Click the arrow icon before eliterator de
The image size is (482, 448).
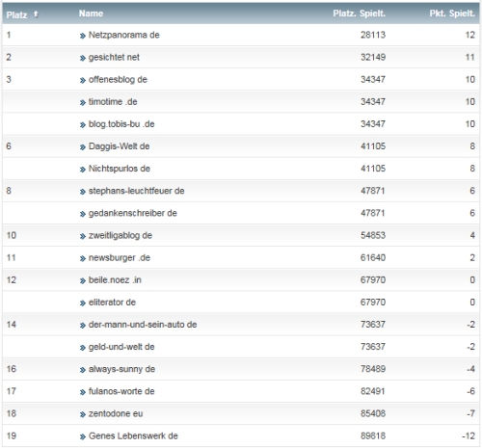tap(83, 303)
